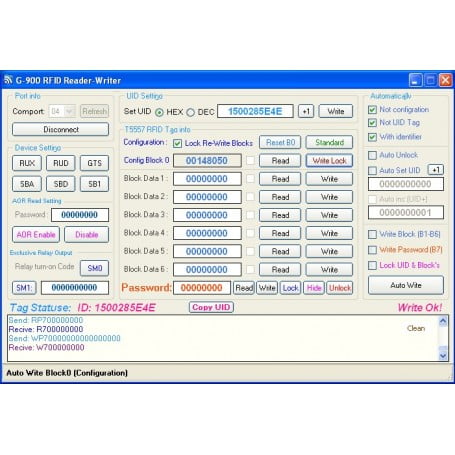Click Clean in the log area
The width and height of the screenshot is (455, 455).
click(x=416, y=328)
